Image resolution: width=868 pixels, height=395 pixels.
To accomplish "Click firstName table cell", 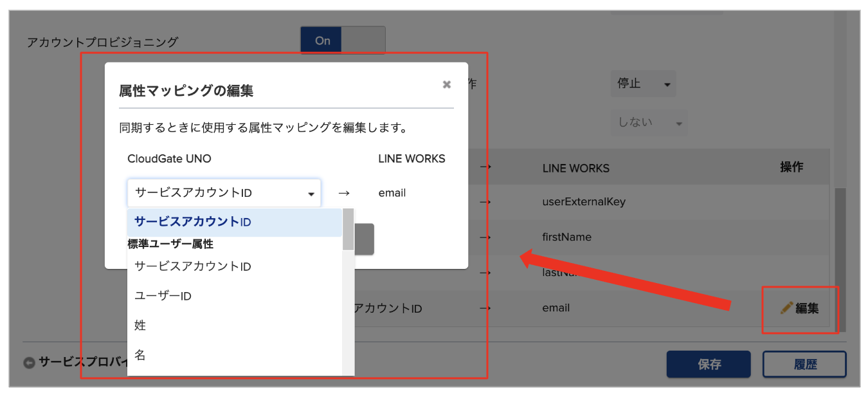I will (567, 237).
